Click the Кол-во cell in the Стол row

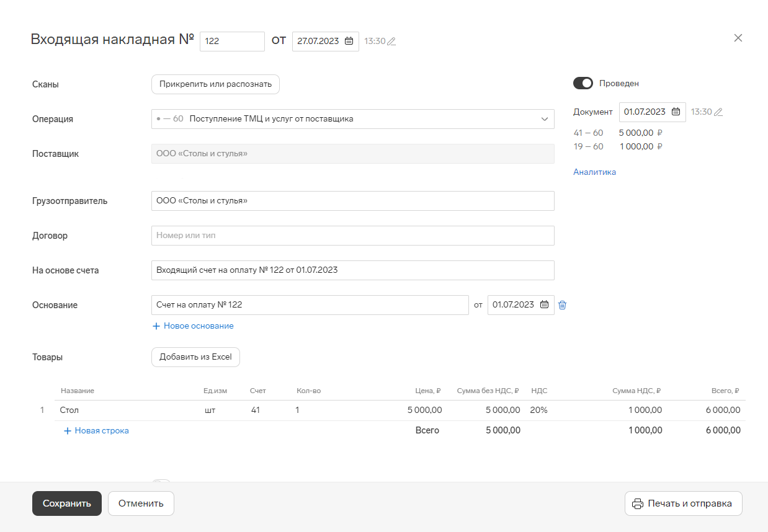[x=298, y=410]
